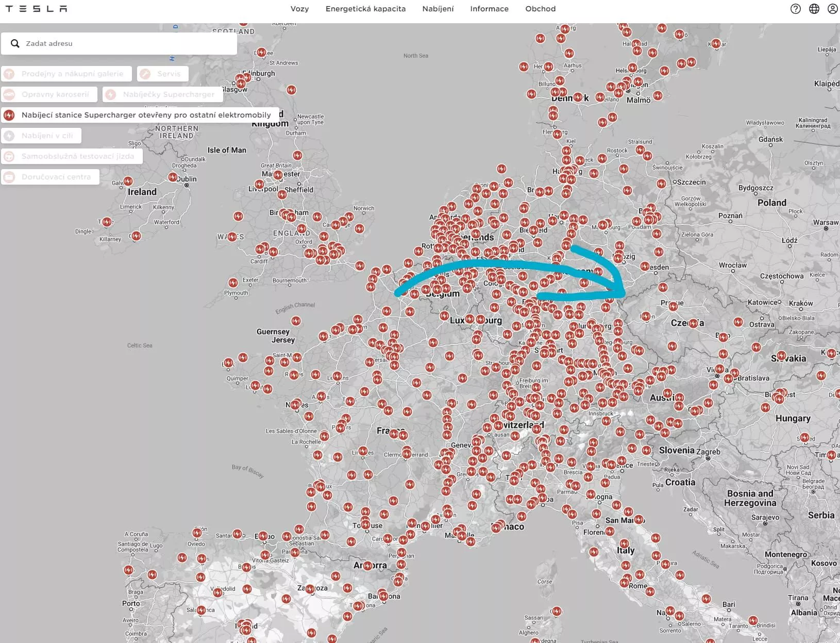Click the Croatia country label
This screenshot has width=840, height=643.
coord(680,482)
